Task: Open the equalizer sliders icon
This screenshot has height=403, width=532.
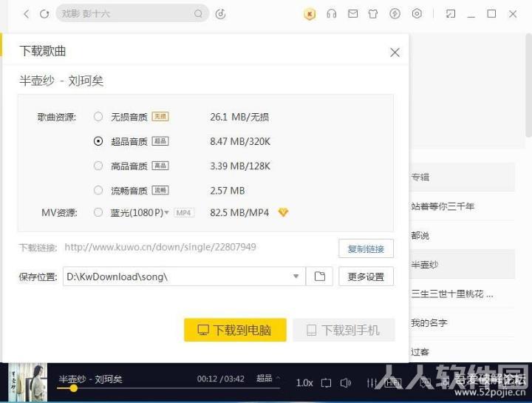Action: coord(372,383)
